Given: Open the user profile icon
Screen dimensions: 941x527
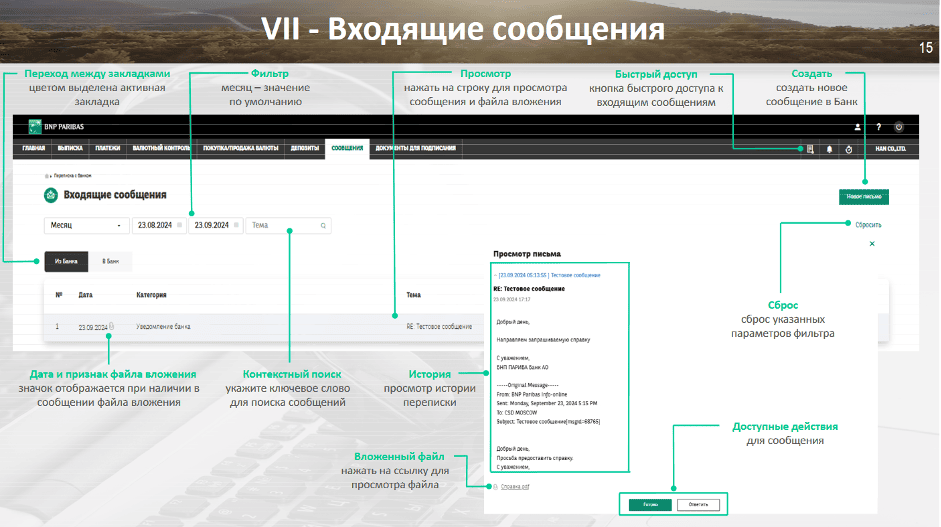Looking at the screenshot, I should point(858,127).
